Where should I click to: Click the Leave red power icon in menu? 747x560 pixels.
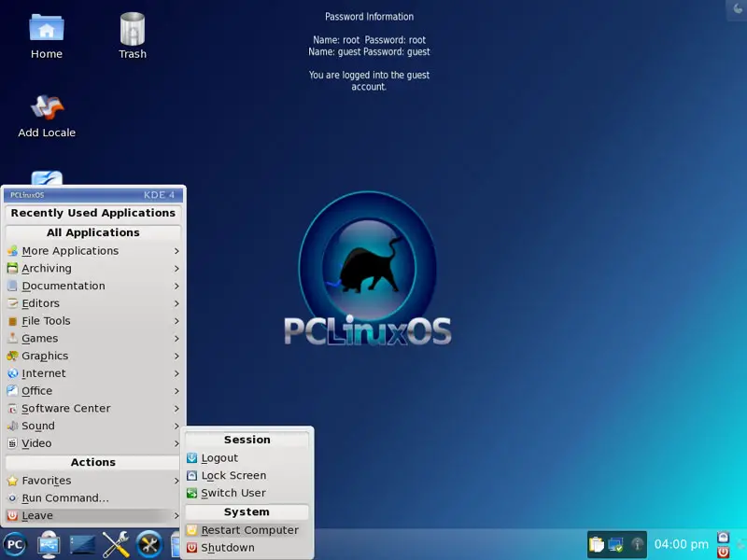[x=12, y=516]
